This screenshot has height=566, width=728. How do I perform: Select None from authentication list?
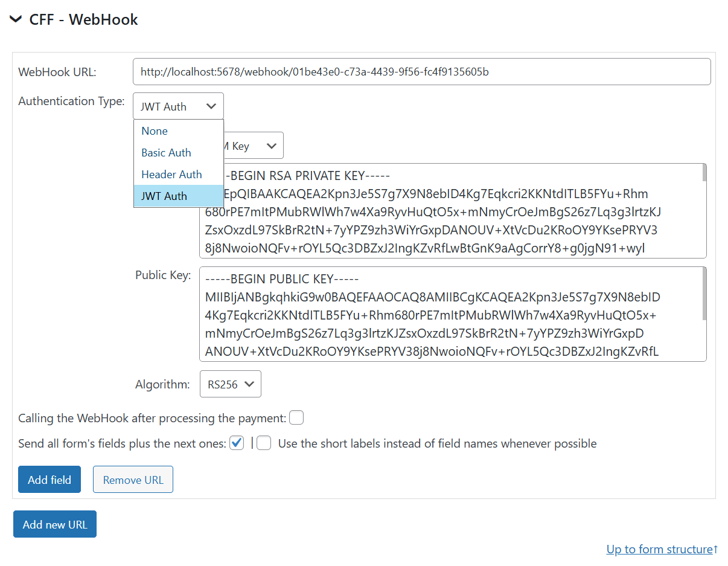click(179, 131)
